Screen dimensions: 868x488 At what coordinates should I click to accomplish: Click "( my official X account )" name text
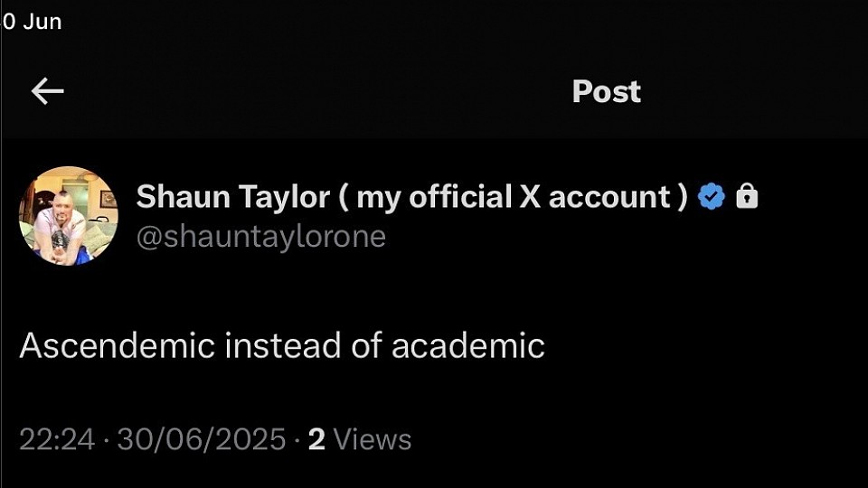[513, 196]
